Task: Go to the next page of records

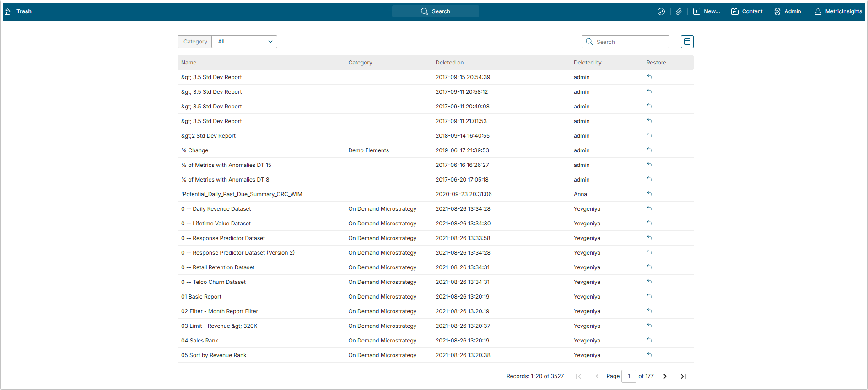Action: (665, 376)
